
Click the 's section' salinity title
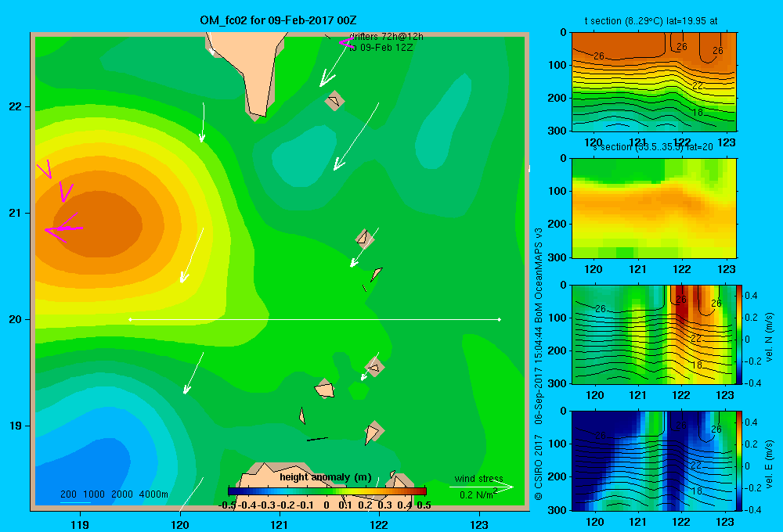(x=653, y=147)
